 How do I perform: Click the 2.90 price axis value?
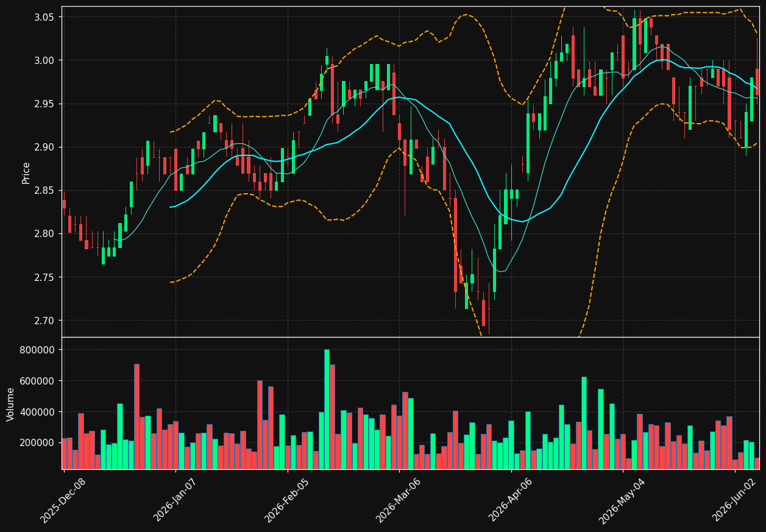[45, 147]
